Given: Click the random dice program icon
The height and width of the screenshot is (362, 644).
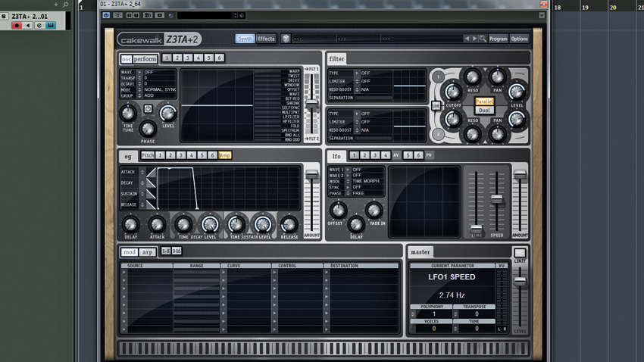Looking at the screenshot, I should tap(286, 39).
